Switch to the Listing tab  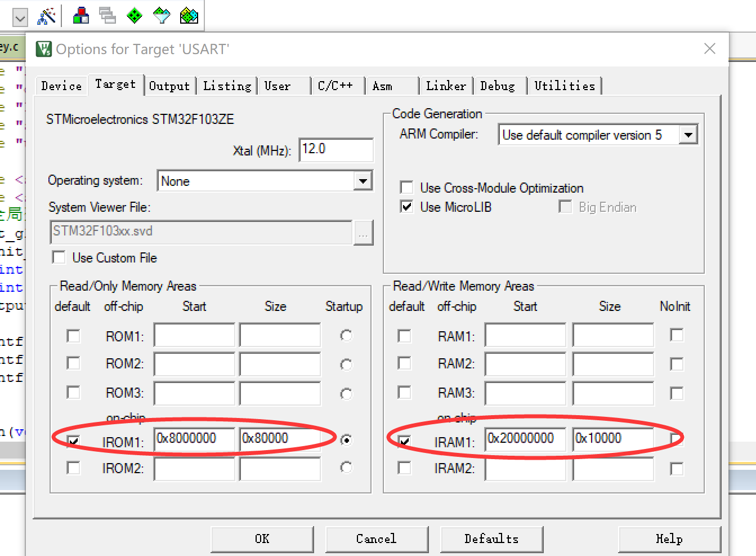tap(227, 86)
